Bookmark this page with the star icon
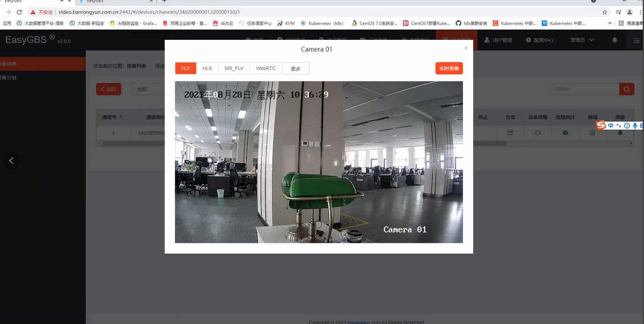This screenshot has width=644, height=324. 605,12
